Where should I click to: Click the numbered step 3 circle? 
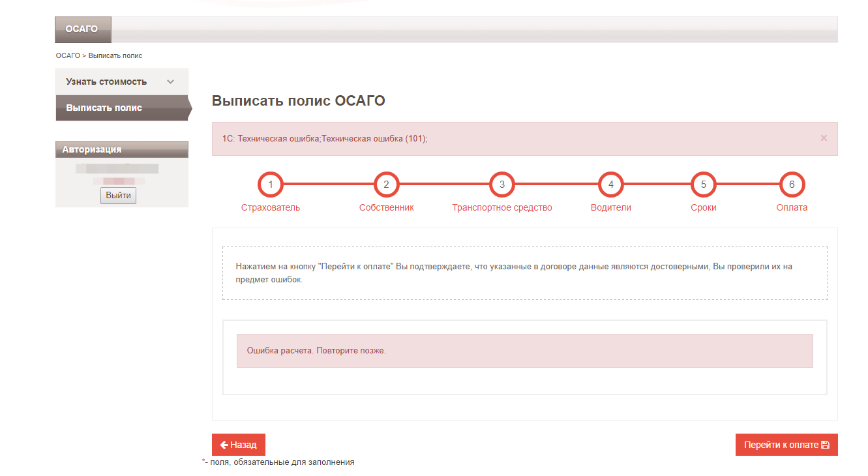pos(501,185)
